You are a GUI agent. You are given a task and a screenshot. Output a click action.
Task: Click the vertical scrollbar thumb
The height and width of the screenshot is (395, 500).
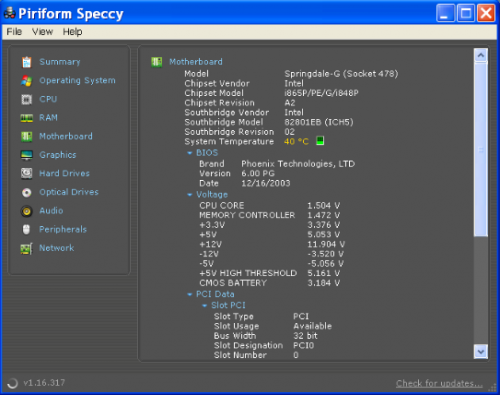(x=481, y=149)
